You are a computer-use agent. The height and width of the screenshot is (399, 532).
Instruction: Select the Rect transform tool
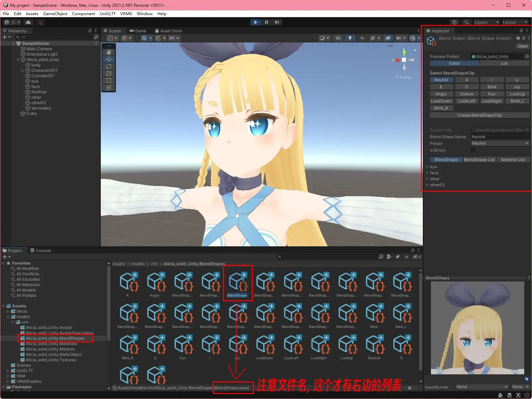109,81
